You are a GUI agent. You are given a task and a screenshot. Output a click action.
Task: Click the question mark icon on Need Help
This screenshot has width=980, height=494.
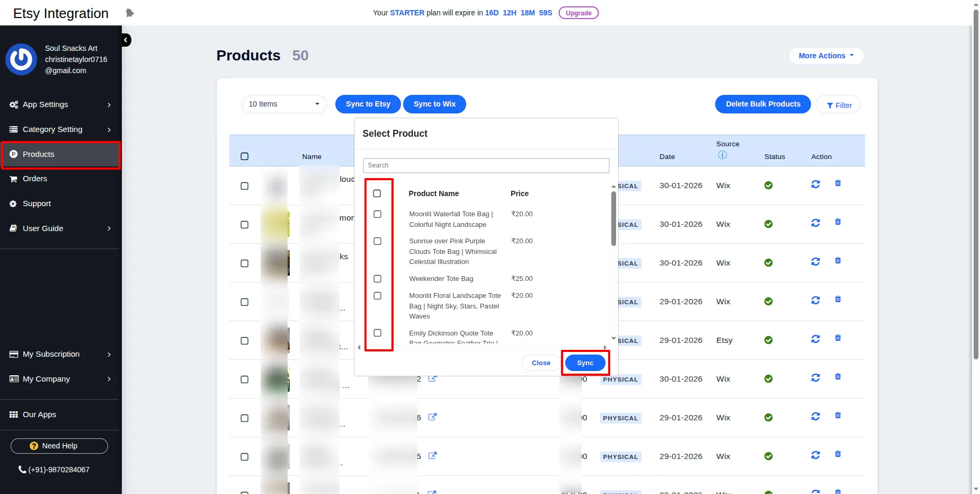click(34, 446)
